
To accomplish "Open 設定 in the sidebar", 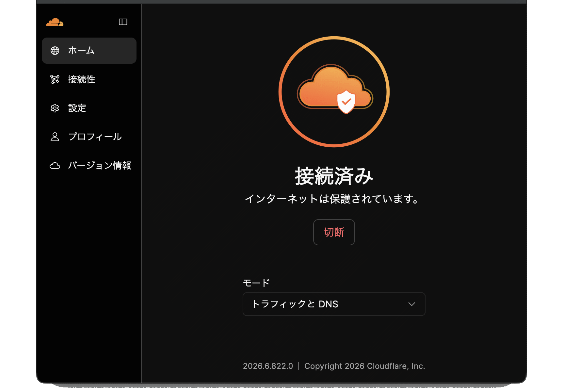I will 89,108.
